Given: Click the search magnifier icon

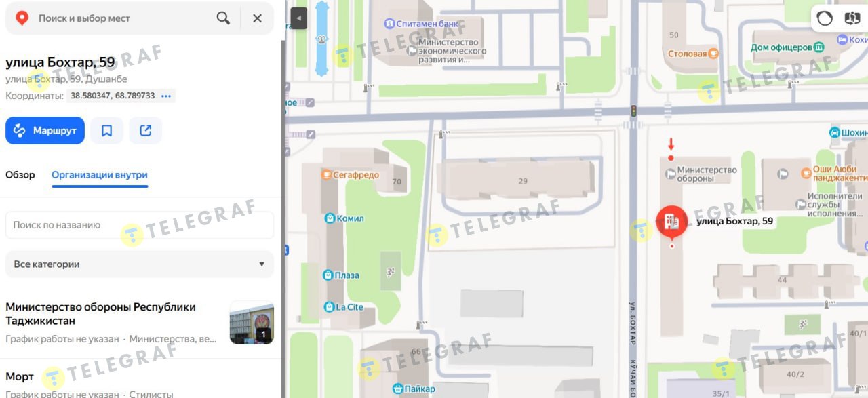Looking at the screenshot, I should coord(223,18).
